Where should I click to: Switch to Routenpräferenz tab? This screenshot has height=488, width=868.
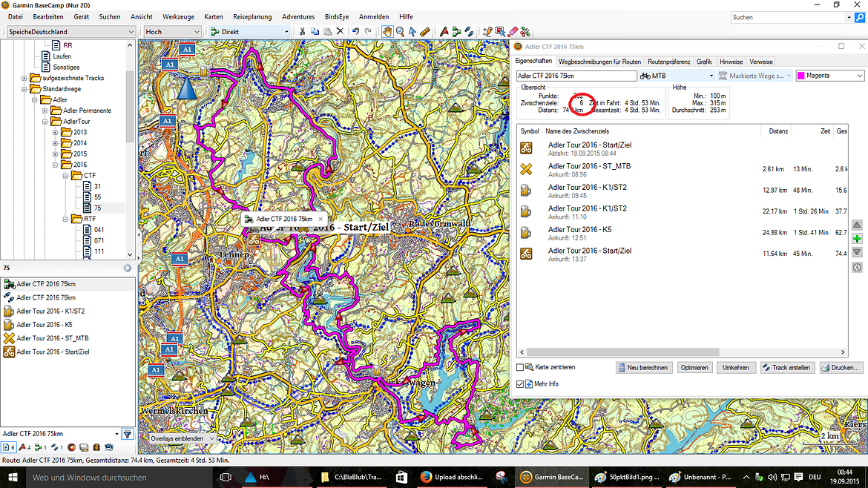pyautogui.click(x=668, y=62)
